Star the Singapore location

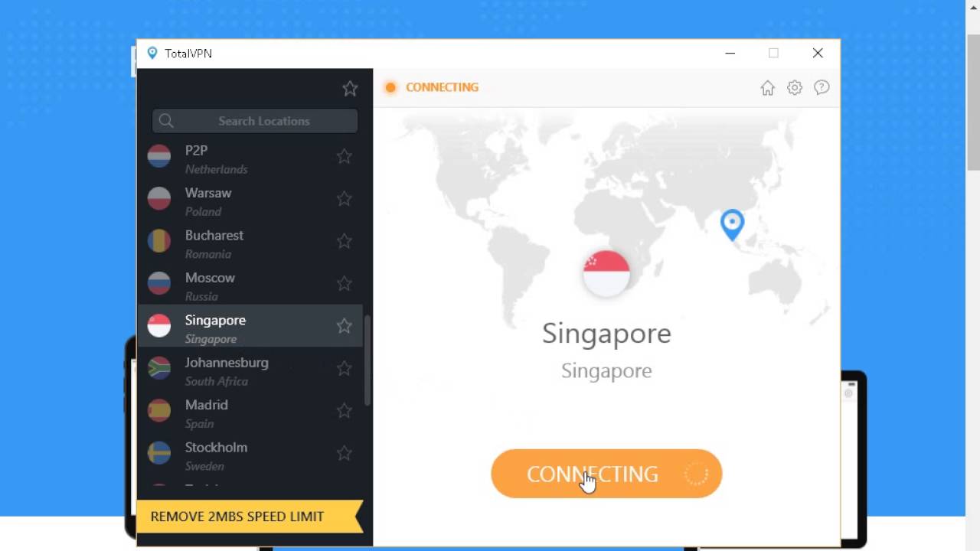(x=345, y=326)
